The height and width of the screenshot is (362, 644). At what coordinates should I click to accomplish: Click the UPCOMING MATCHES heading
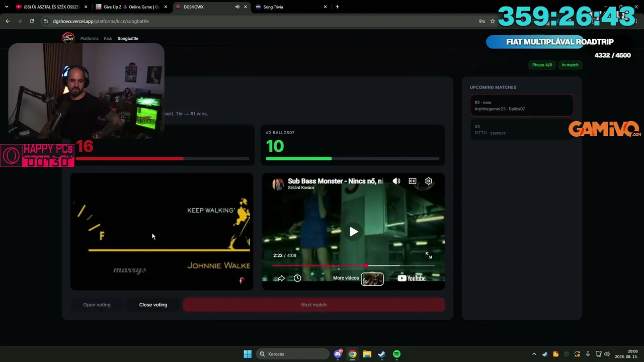pos(493,87)
